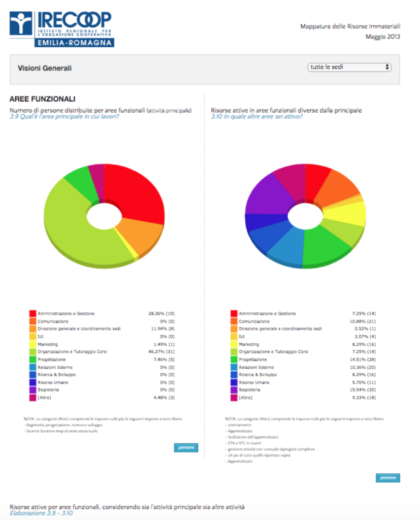This screenshot has width=420, height=520.
Task: Open the "3.10 In quale altre aree" question link
Action: tap(257, 117)
